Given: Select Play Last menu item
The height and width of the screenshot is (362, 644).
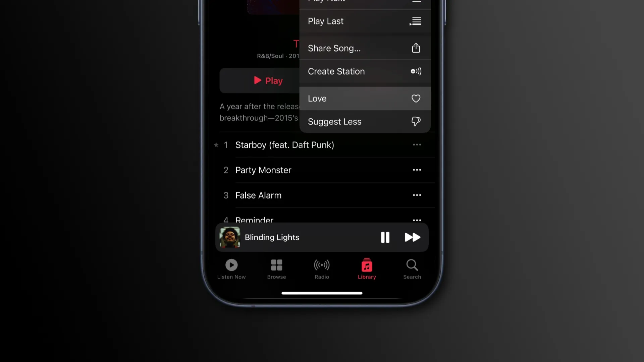Looking at the screenshot, I should [x=365, y=21].
